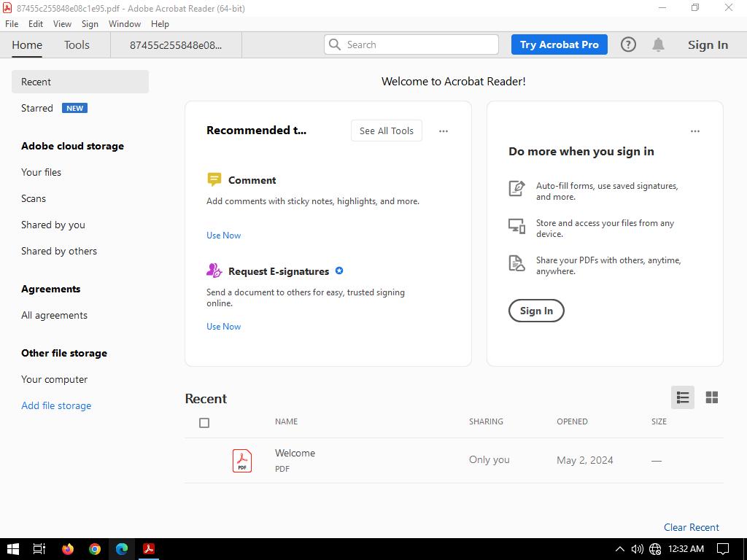Click the See All Tools button
Viewport: 747px width, 560px height.
click(x=386, y=131)
